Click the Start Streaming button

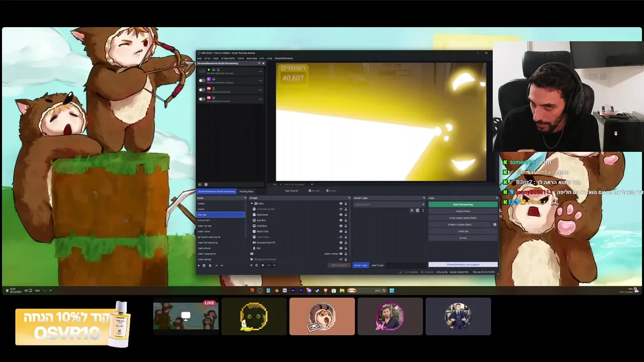click(x=463, y=205)
